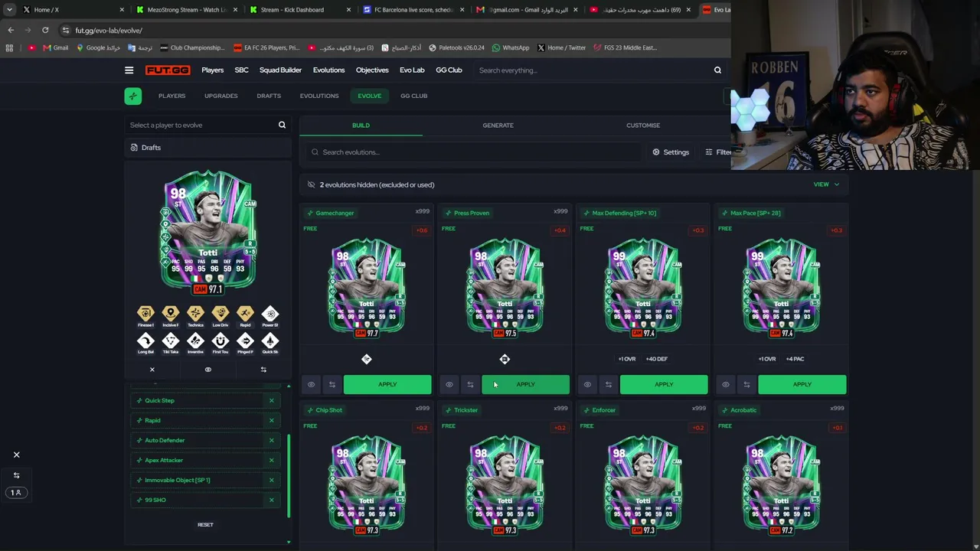Open the Objectives menu

(372, 70)
